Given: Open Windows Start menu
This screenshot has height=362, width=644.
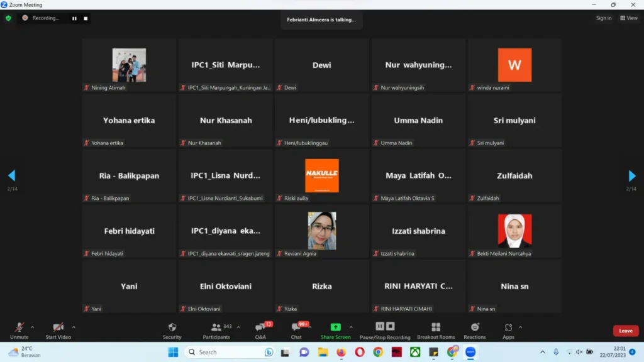Looking at the screenshot, I should coord(174,352).
